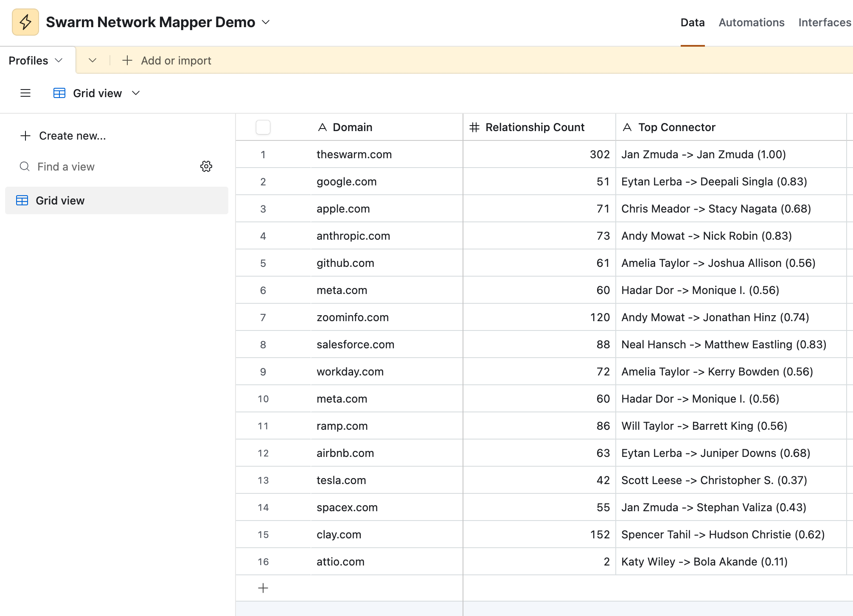Select the attio.com cell
Screen dimensions: 853x616
386,562
